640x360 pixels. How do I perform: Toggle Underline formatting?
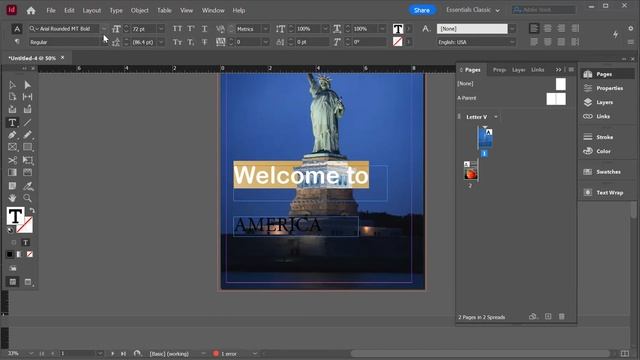[x=204, y=29]
